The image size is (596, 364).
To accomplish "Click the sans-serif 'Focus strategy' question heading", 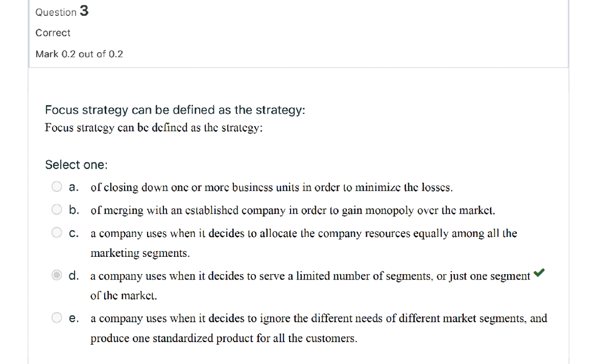I will (x=175, y=110).
